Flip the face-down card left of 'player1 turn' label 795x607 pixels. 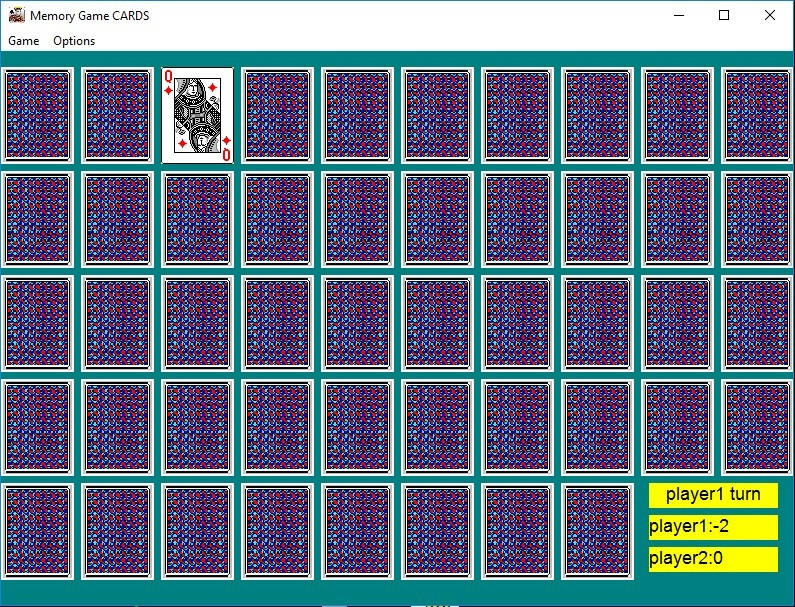pos(597,531)
